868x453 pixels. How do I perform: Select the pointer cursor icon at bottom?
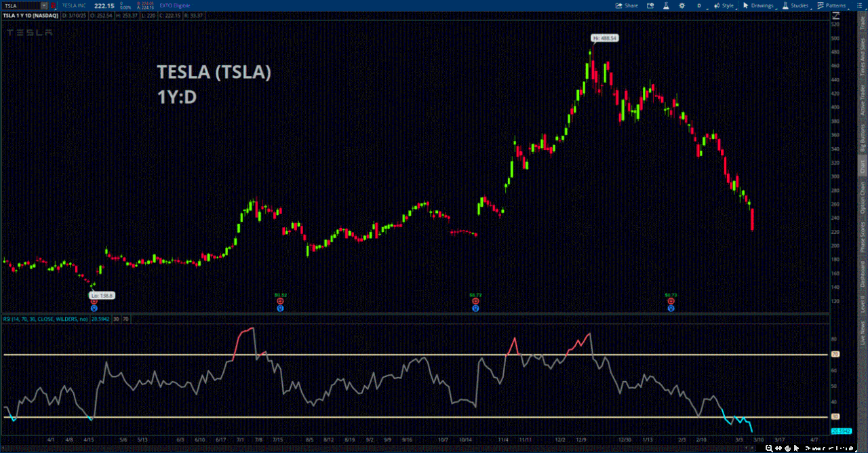[x=797, y=448]
